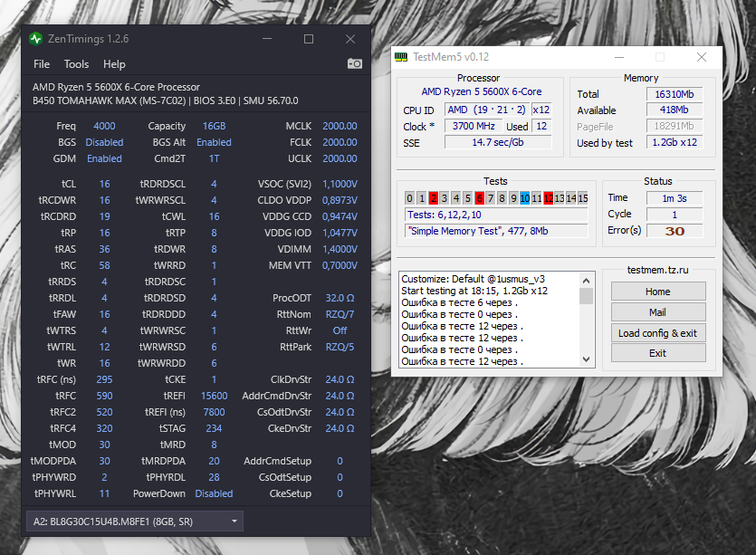
Task: Click the BGS Alt value Enabled
Action: pyautogui.click(x=214, y=142)
